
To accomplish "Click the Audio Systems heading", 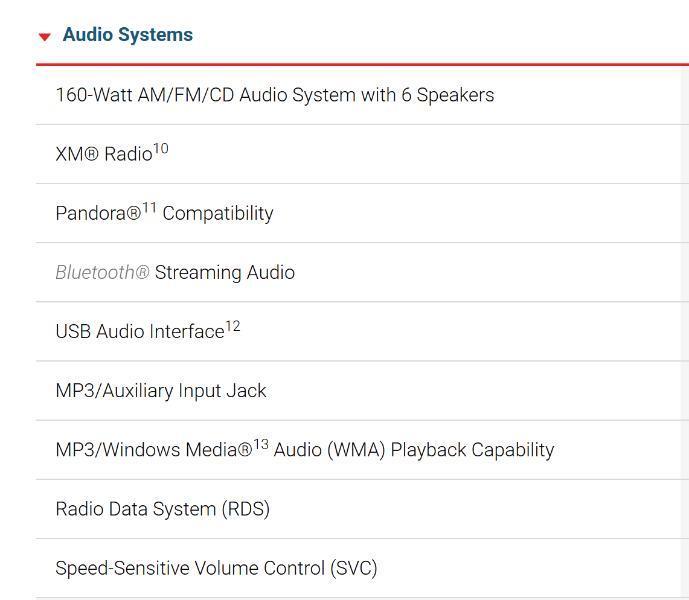I will point(127,35).
